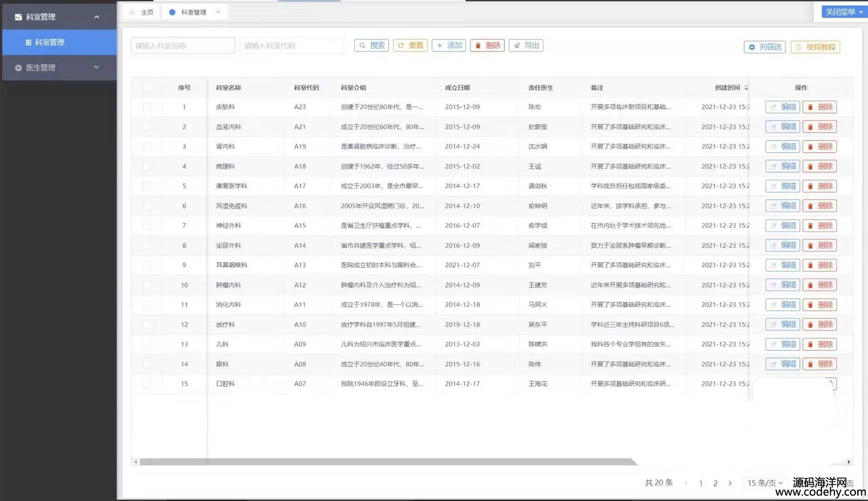The image size is (868, 501).
Task: Open the 使用教程 tutorial button
Action: coord(816,47)
